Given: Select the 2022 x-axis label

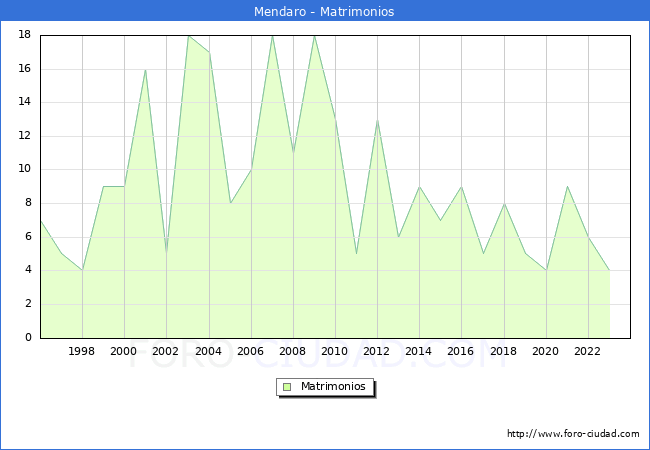Looking at the screenshot, I should 587,351.
